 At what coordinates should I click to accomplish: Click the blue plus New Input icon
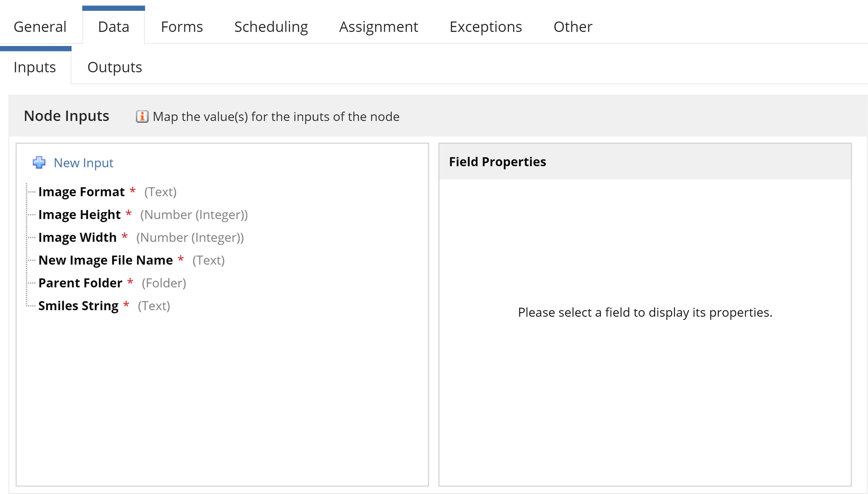39,163
